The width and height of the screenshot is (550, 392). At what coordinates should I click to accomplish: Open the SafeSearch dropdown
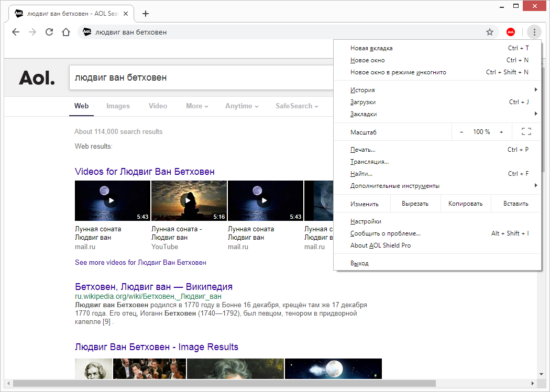coord(297,106)
